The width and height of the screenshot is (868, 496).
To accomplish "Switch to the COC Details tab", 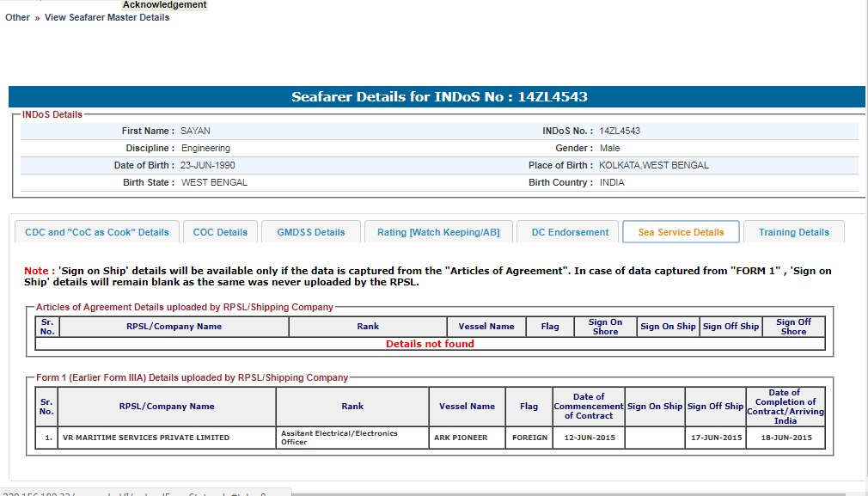I will 220,232.
